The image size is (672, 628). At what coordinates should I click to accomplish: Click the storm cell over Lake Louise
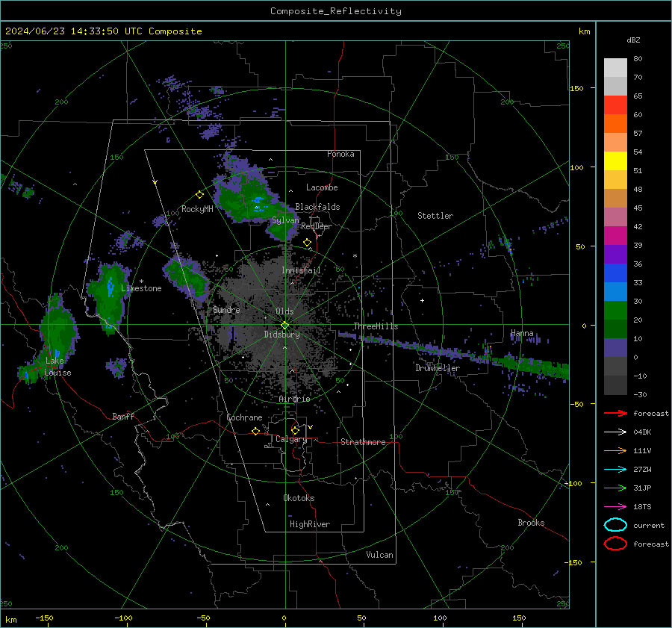55,338
